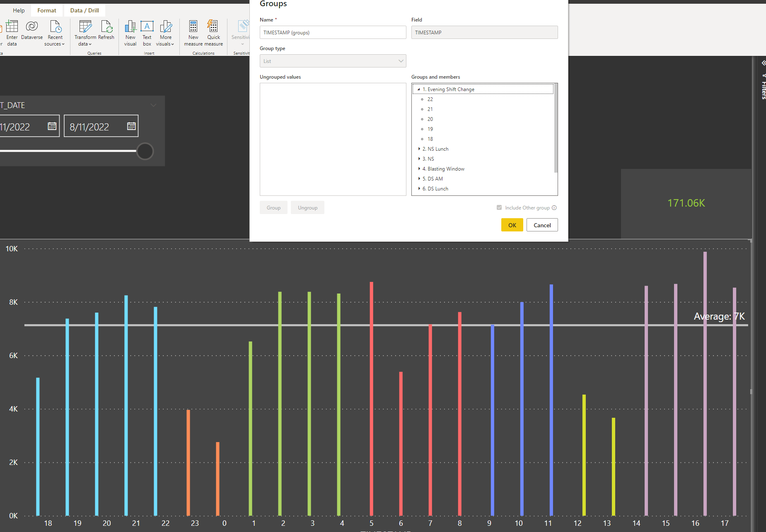
Task: Expand the 2. NS Lunch group
Action: [419, 149]
